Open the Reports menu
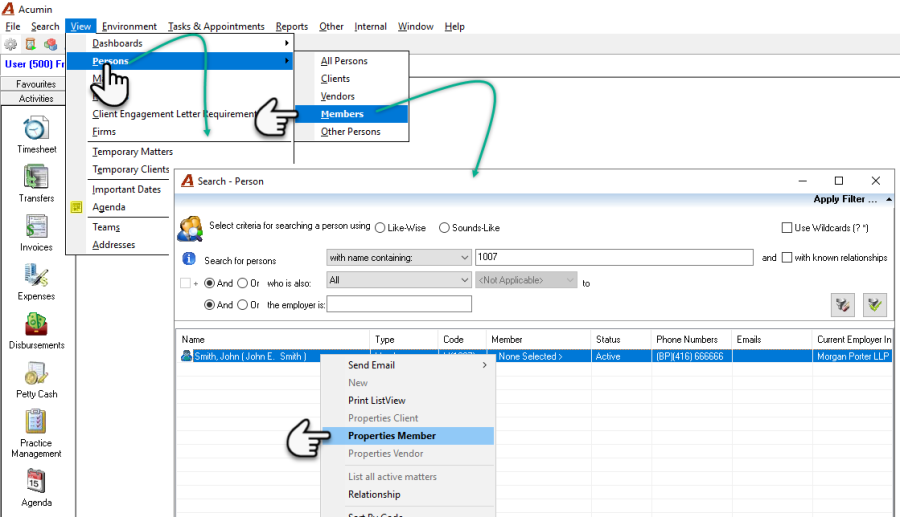Screen dimensions: 900x517 click(x=292, y=26)
